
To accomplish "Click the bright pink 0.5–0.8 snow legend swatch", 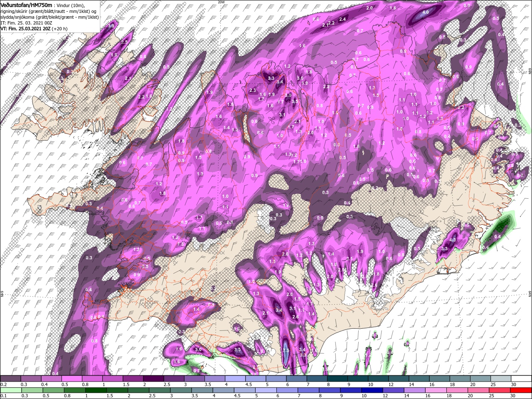I will tap(71, 379).
